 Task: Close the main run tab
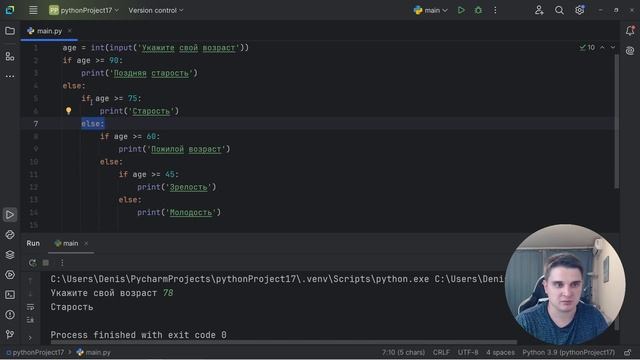pos(86,244)
